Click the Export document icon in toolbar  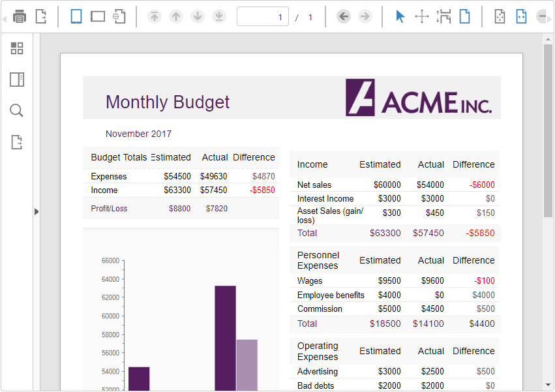click(x=40, y=17)
